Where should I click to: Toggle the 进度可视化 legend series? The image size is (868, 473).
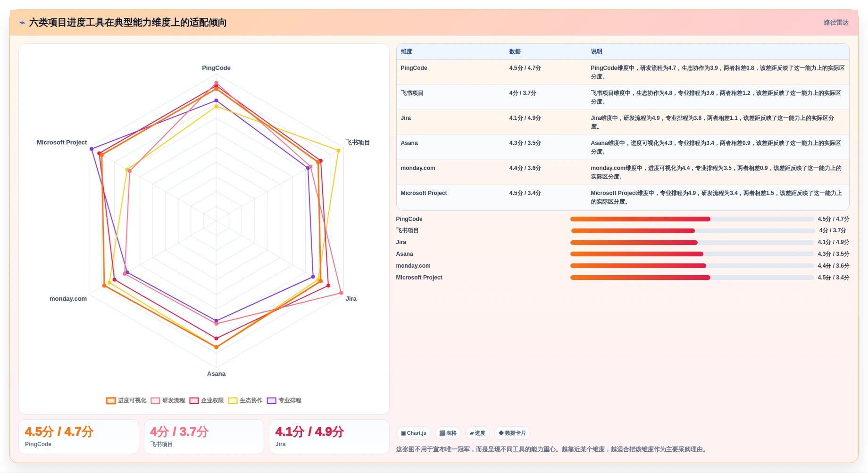tap(126, 400)
